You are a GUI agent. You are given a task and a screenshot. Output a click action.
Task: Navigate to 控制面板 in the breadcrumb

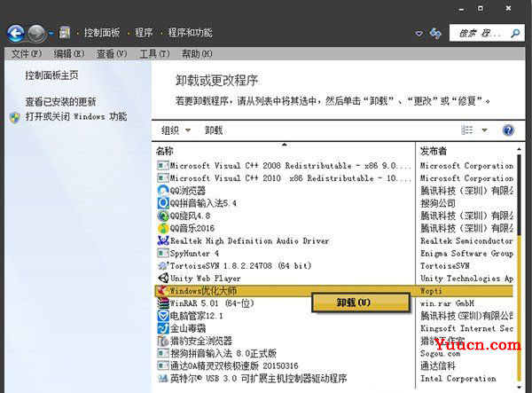pos(102,33)
